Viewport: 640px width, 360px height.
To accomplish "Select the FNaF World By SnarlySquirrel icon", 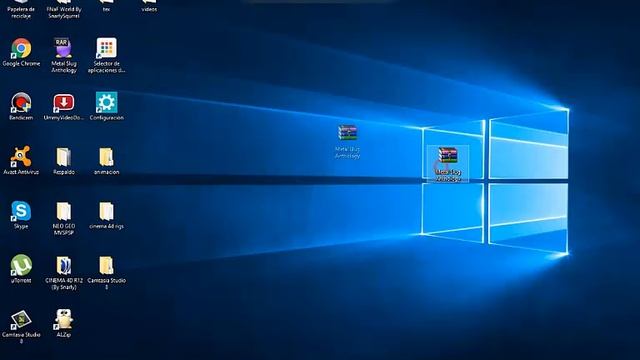I will click(x=64, y=9).
